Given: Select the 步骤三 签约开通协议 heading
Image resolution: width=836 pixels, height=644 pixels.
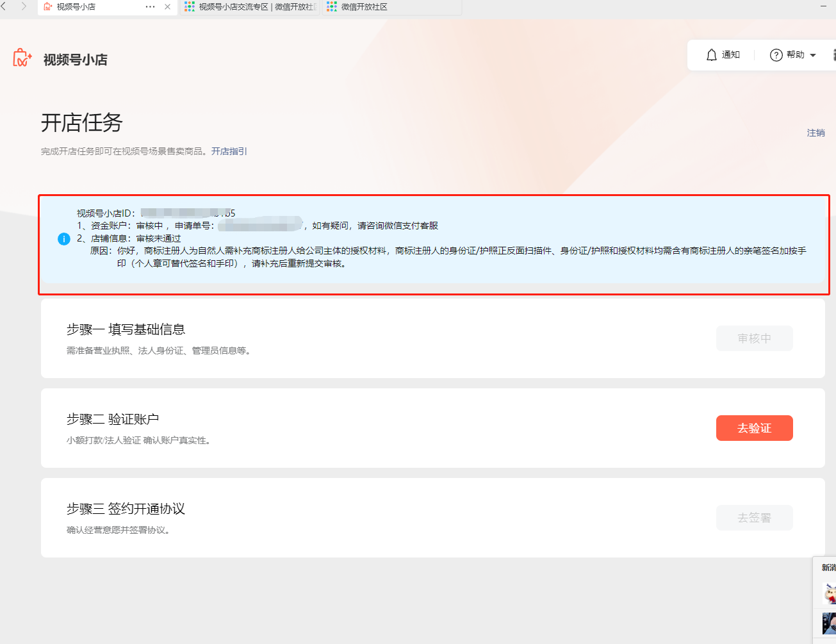Looking at the screenshot, I should click(x=126, y=509).
